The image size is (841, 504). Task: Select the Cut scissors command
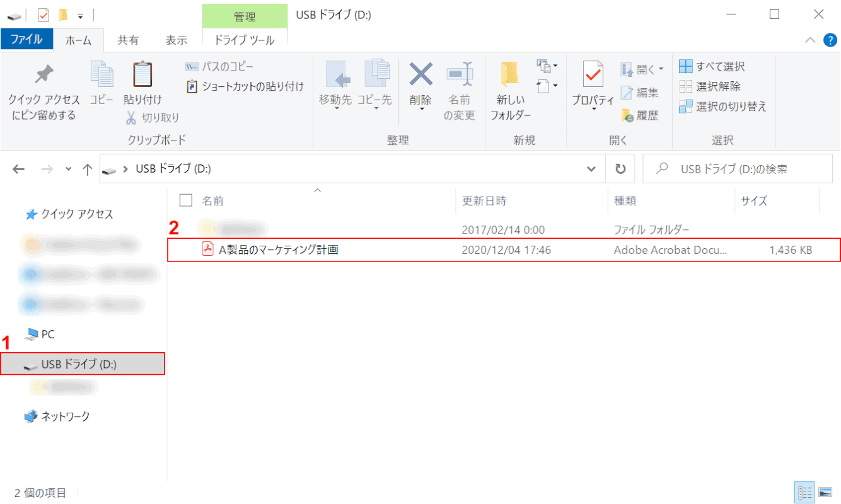pos(152,118)
